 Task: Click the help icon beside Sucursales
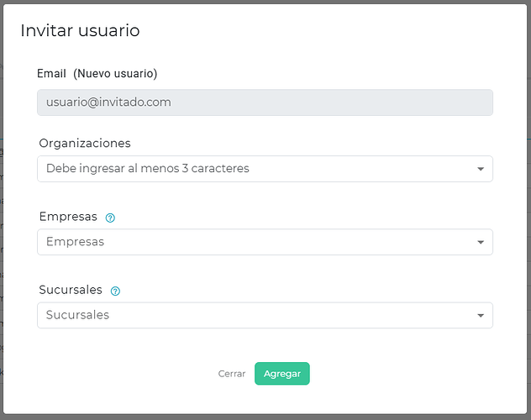(x=115, y=291)
